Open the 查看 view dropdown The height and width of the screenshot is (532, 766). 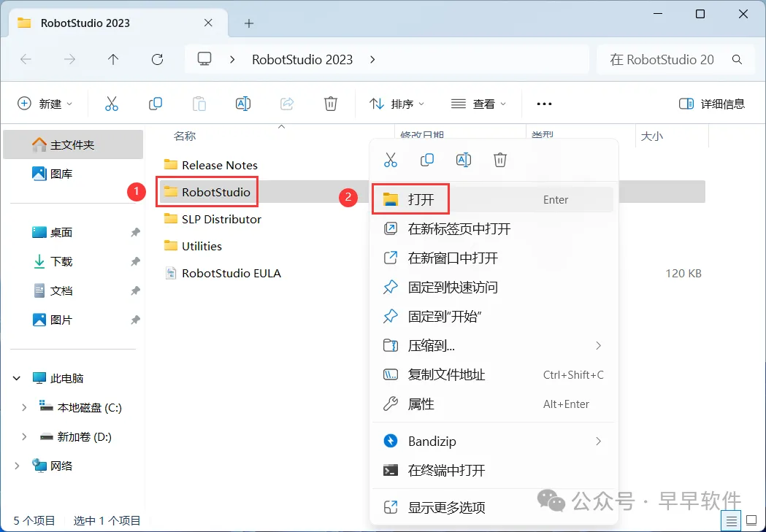[x=478, y=104]
